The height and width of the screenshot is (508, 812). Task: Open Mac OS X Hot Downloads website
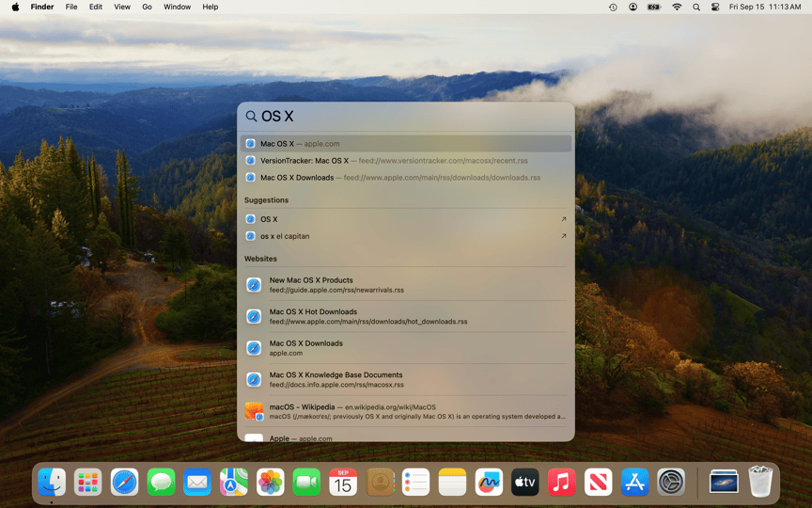[x=406, y=316]
